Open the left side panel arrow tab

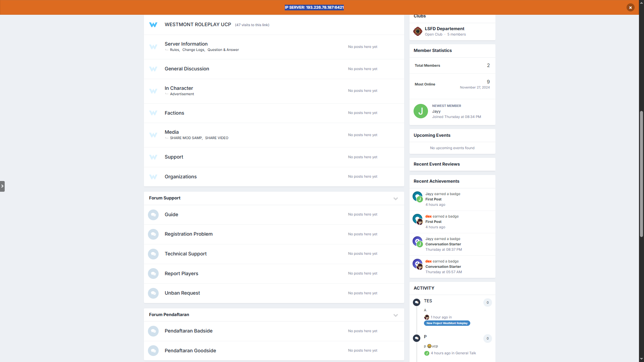pos(2,186)
